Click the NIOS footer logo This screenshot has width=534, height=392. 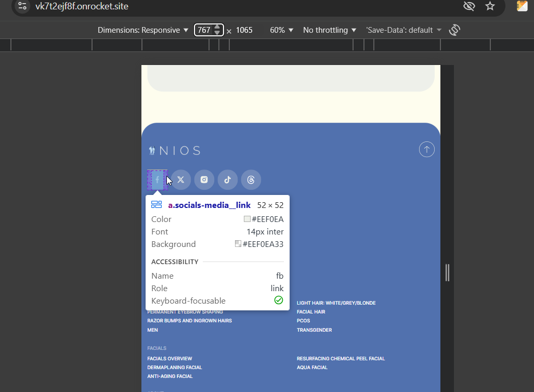pyautogui.click(x=175, y=151)
